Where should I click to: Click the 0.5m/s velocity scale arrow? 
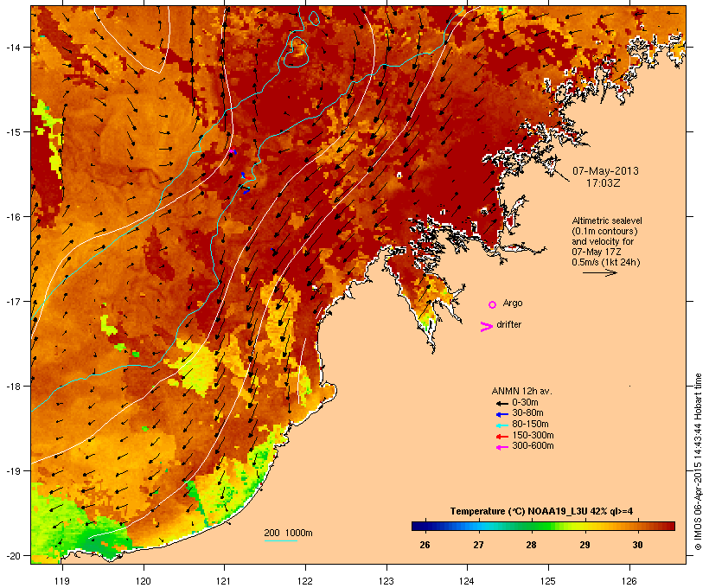click(x=599, y=272)
